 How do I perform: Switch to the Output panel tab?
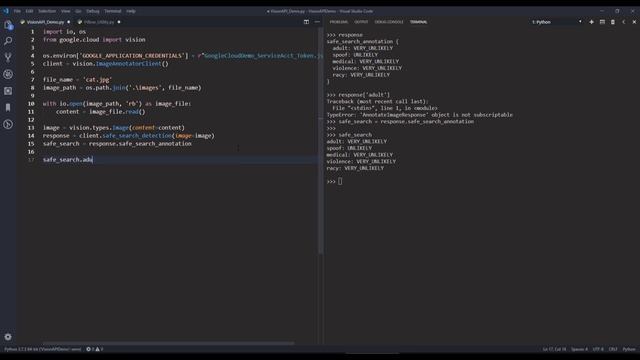[x=361, y=22]
